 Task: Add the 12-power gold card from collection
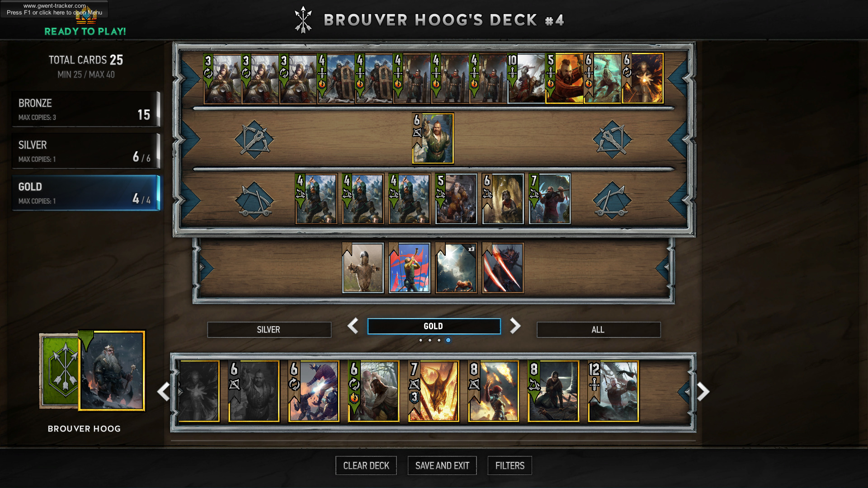[613, 391]
